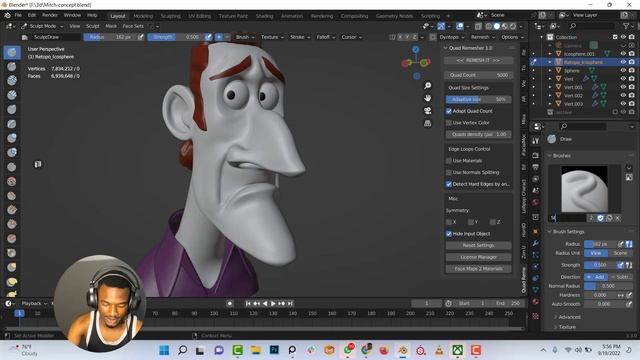Expand the Icosphere.001 tree item
The image size is (640, 360).
550,54
